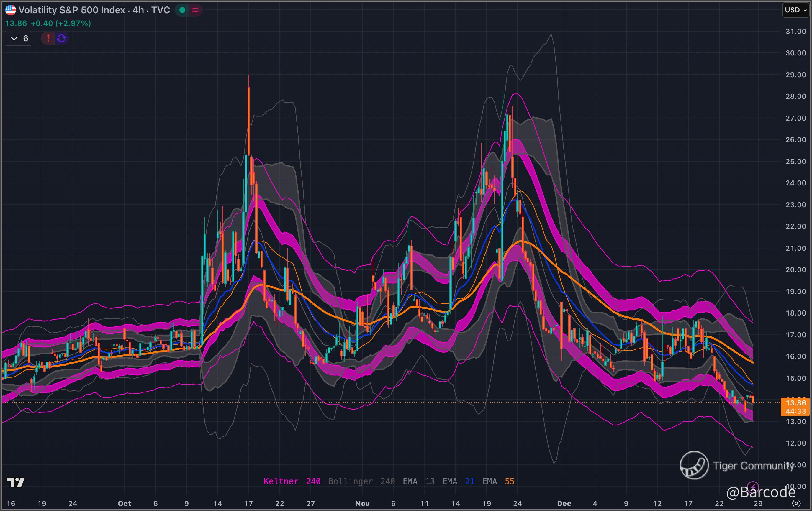812x511 pixels.
Task: Click the 20.00 level on price scale
Action: (x=795, y=270)
